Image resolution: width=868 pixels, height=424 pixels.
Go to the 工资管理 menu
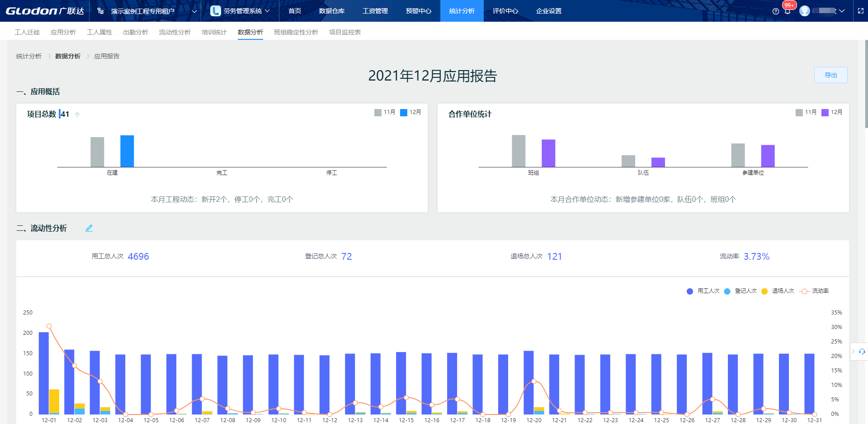coord(375,11)
